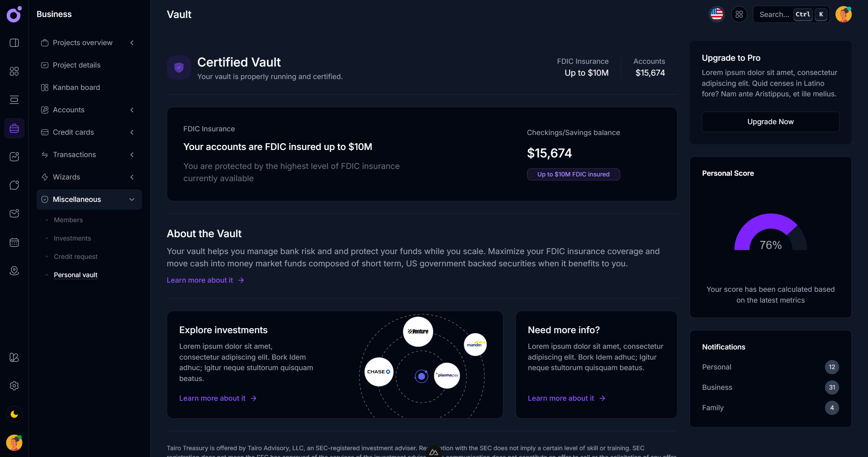Toggle dark mode with the moon icon
This screenshot has width=868, height=457.
coord(14,414)
